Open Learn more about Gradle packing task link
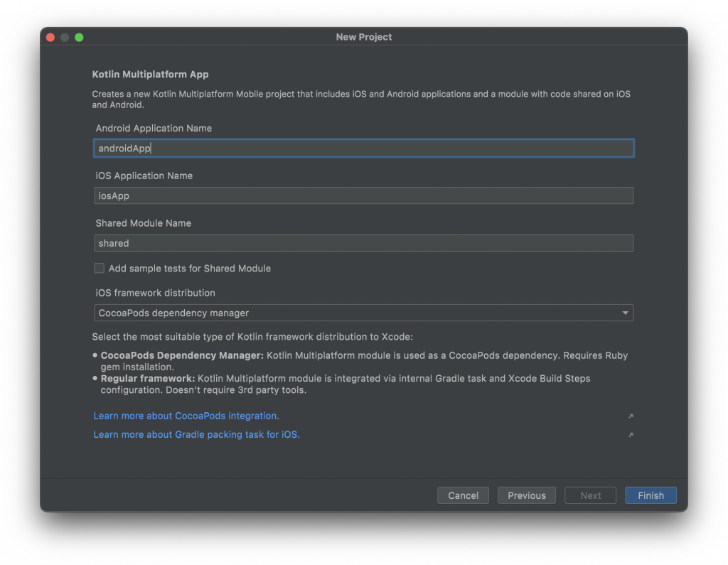Image resolution: width=728 pixels, height=565 pixels. (196, 435)
